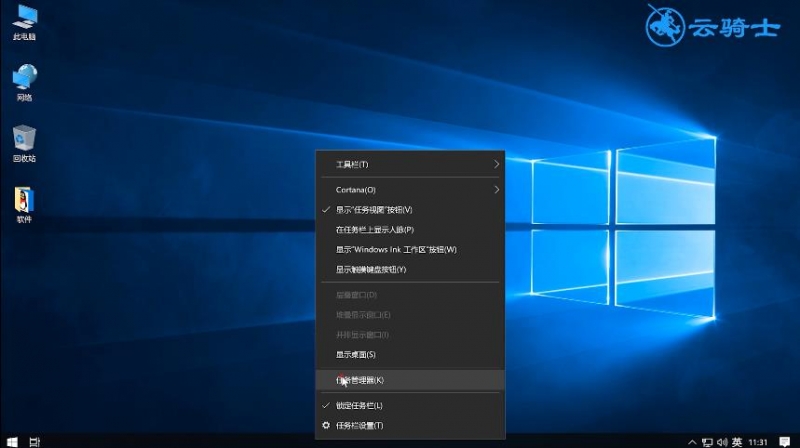Open 任务栏设置(T) from the menu
Viewport: 800px width, 448px height.
(x=410, y=426)
